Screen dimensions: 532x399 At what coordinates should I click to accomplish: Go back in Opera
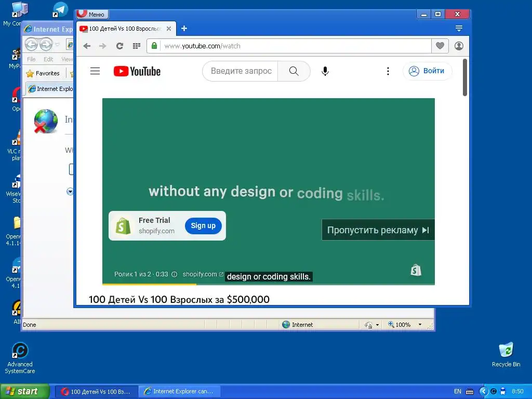click(x=87, y=46)
